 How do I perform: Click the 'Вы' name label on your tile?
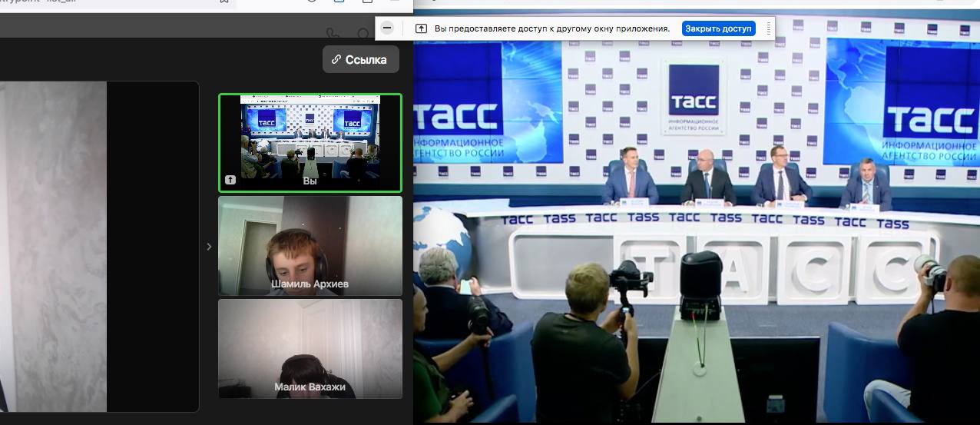310,181
